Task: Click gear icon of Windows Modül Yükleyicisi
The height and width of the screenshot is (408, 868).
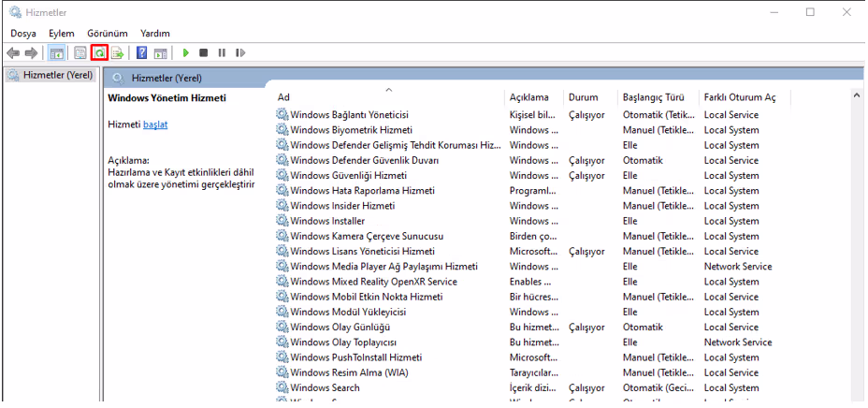Action: pyautogui.click(x=282, y=312)
